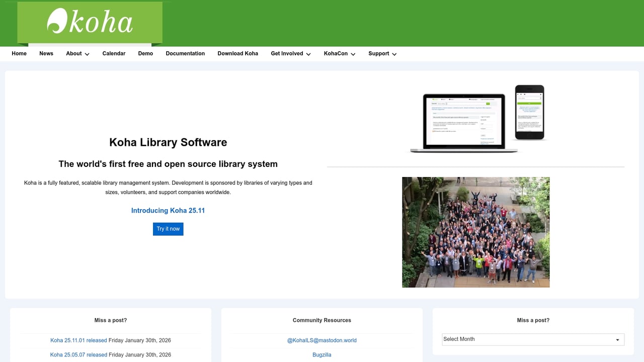Click the Try it now button
The height and width of the screenshot is (362, 644).
point(168,229)
